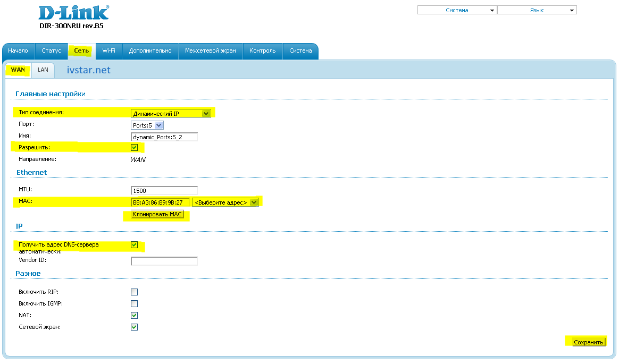Click the Клонировать MAC button
Image resolution: width=619 pixels, height=364 pixels.
tap(157, 215)
